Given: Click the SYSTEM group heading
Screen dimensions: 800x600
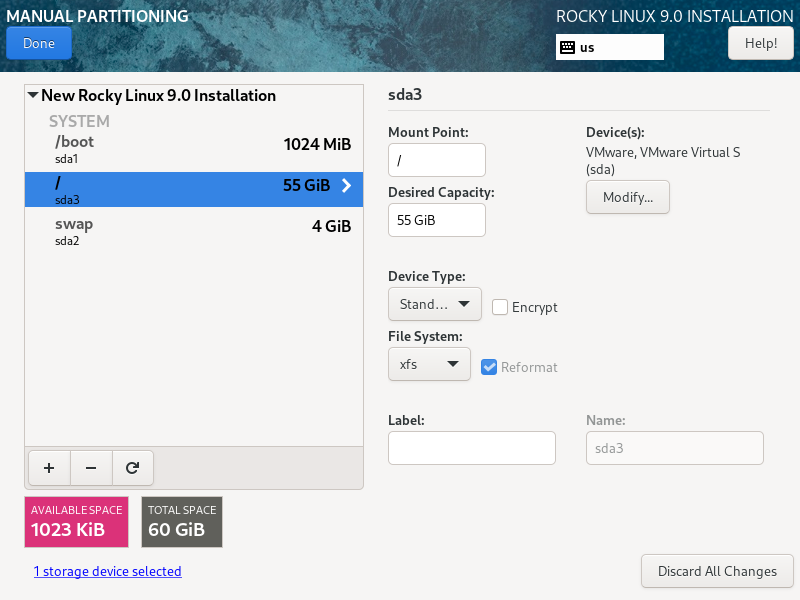Looking at the screenshot, I should [79, 121].
